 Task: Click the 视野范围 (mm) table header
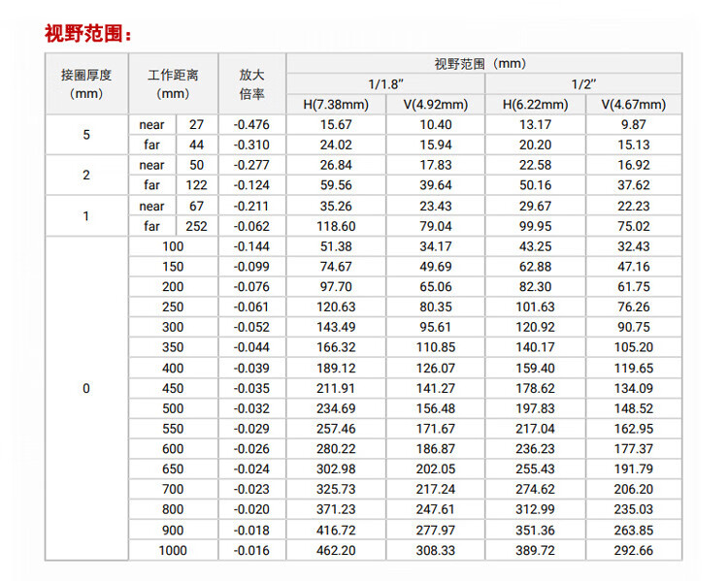pyautogui.click(x=484, y=64)
